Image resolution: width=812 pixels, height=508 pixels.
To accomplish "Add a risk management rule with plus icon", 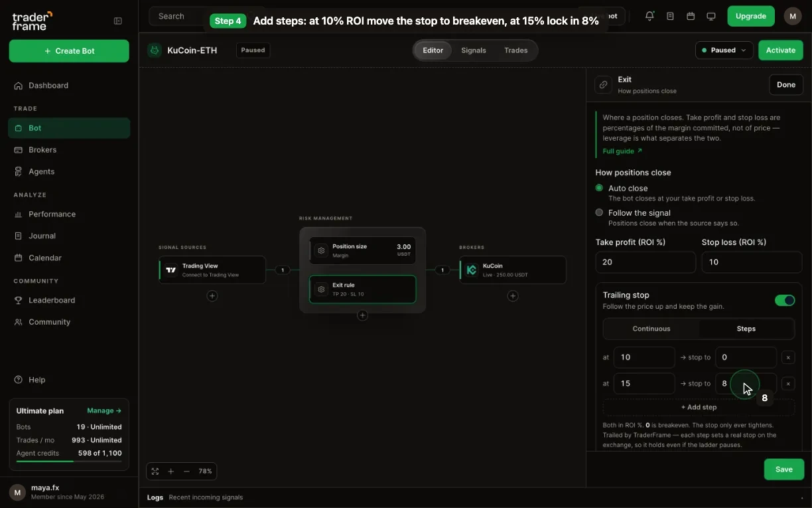I will click(362, 315).
